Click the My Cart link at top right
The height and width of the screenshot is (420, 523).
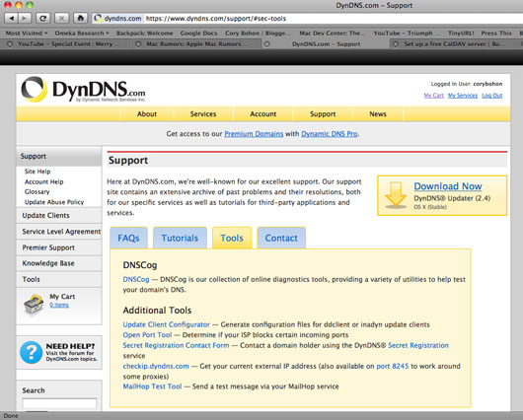point(433,96)
